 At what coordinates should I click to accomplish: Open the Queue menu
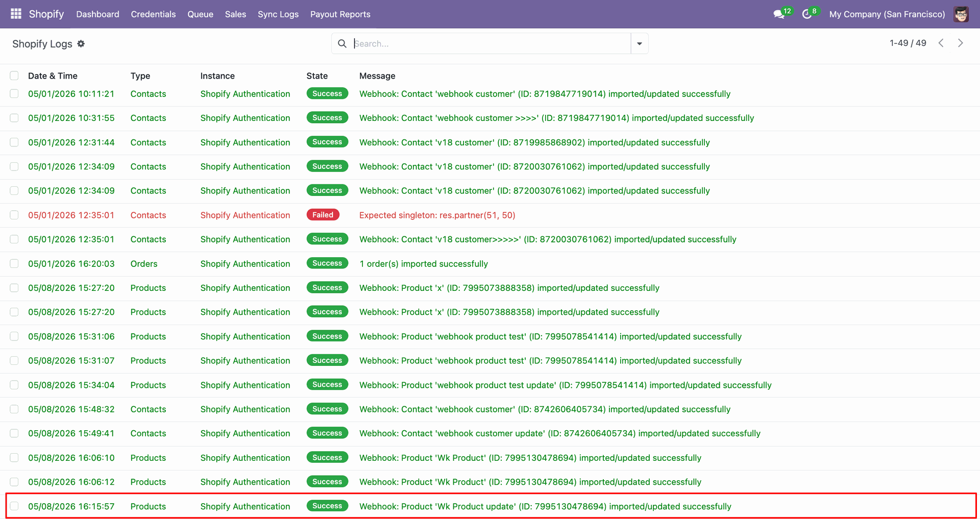pyautogui.click(x=200, y=14)
